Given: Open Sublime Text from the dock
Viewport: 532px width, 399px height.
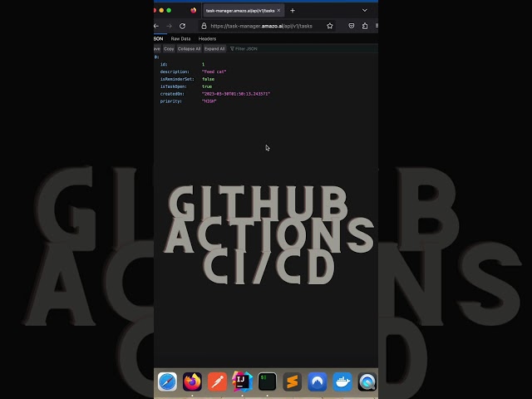Looking at the screenshot, I should 292,382.
